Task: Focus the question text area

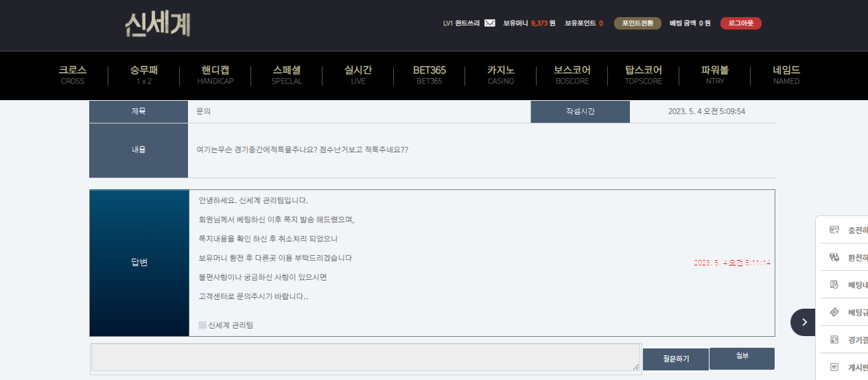Action: click(366, 357)
